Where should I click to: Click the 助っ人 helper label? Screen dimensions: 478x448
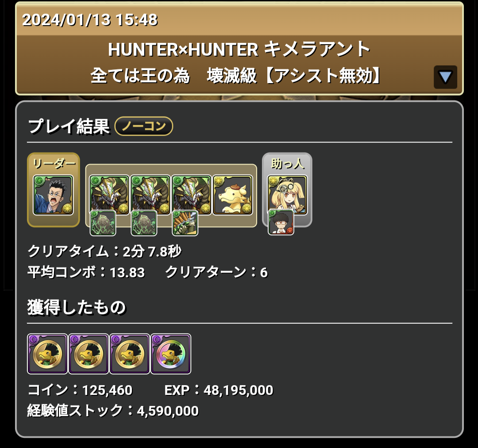(288, 164)
